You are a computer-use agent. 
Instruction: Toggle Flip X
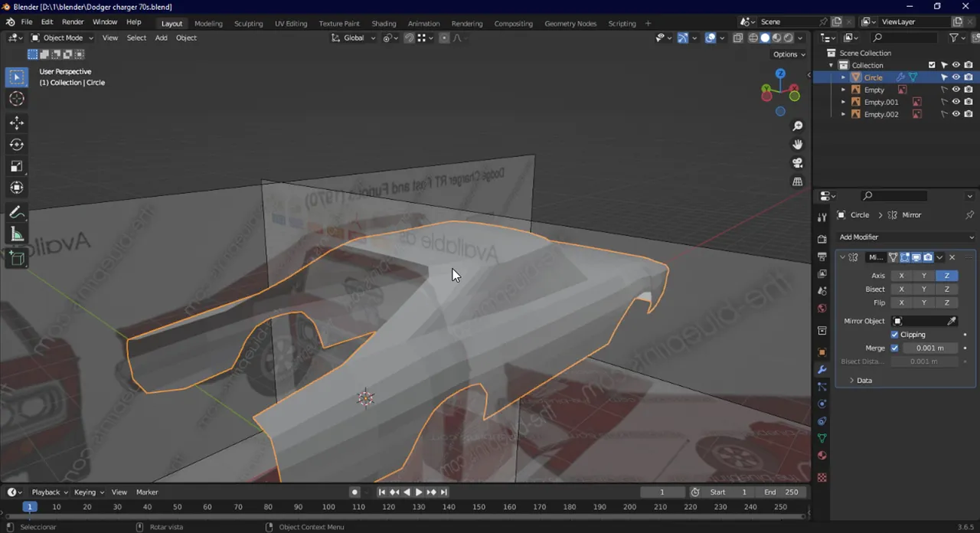[901, 302]
